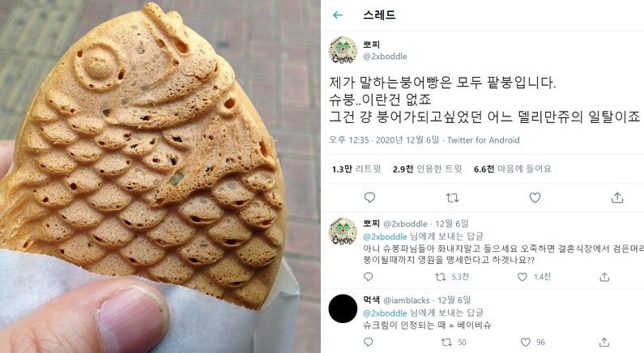Share the main tweet via the upload icon

tap(617, 198)
